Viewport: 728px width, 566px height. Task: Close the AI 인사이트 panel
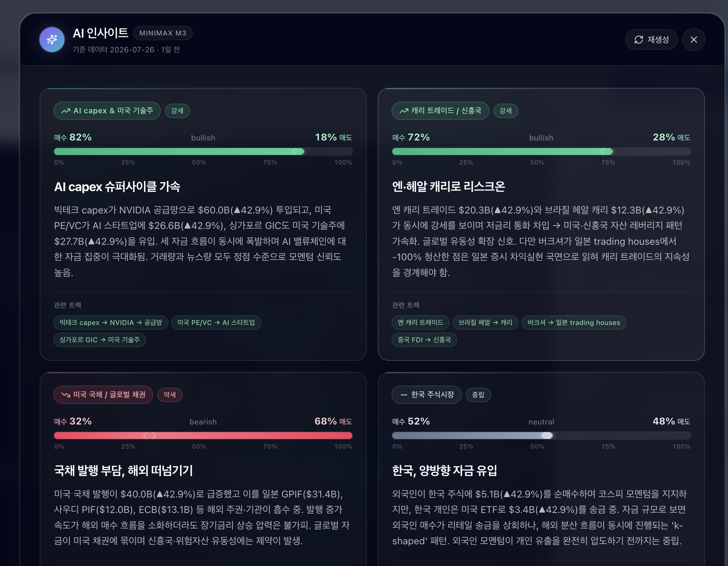click(694, 40)
